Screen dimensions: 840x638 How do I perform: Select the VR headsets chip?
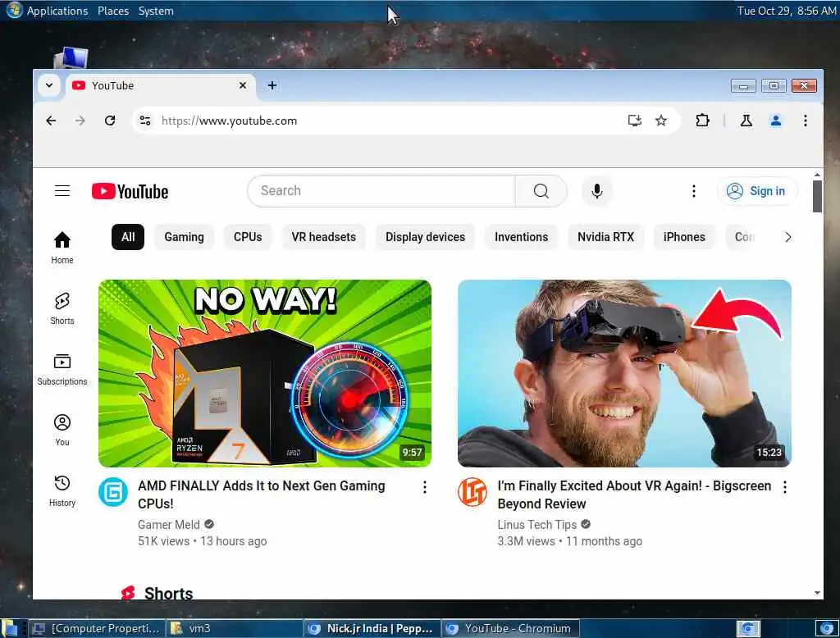point(323,237)
